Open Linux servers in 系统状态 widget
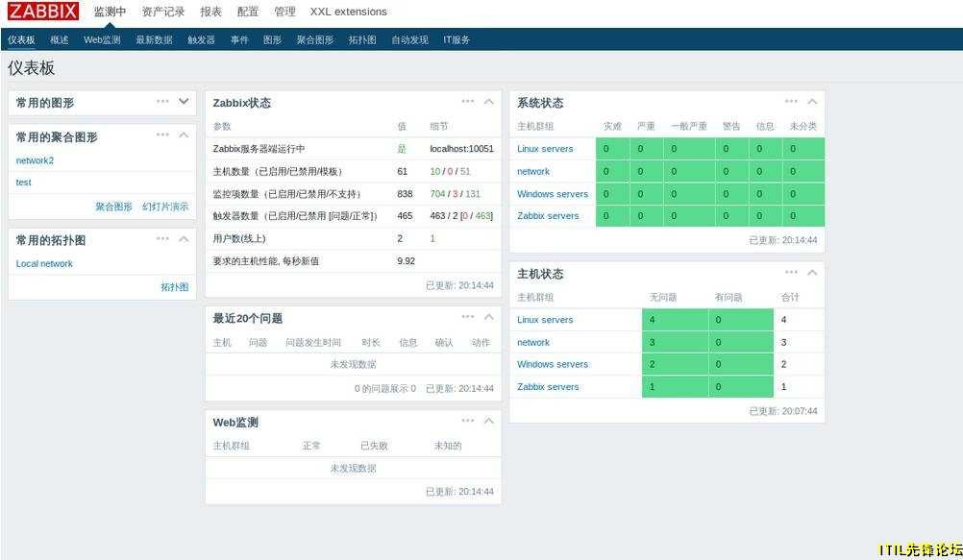Viewport: 963px width, 560px height. coord(545,149)
